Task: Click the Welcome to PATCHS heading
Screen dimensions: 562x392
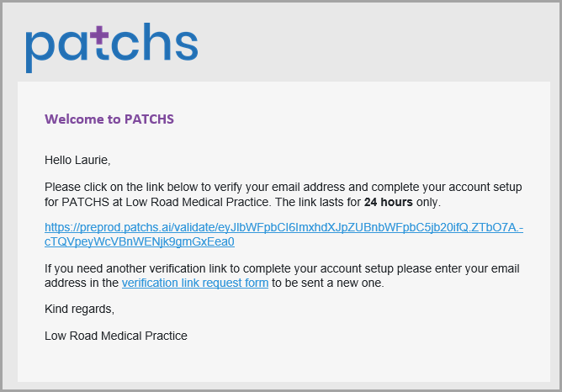Action: [x=109, y=119]
